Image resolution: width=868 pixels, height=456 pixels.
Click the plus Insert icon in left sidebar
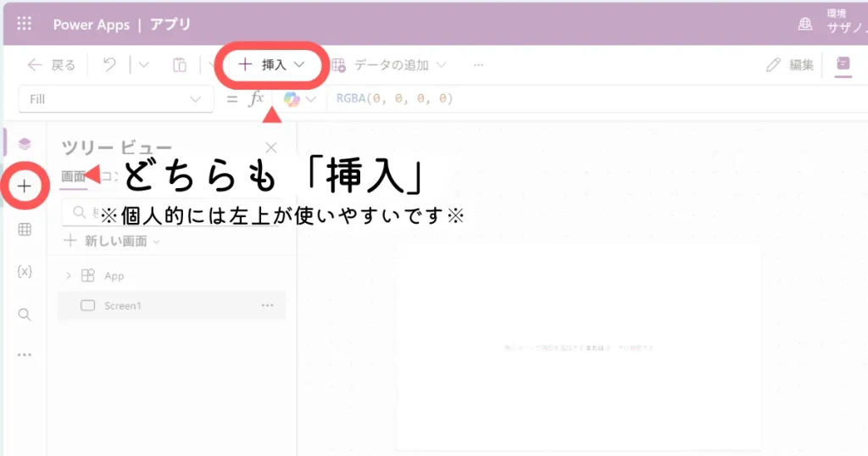(x=25, y=186)
